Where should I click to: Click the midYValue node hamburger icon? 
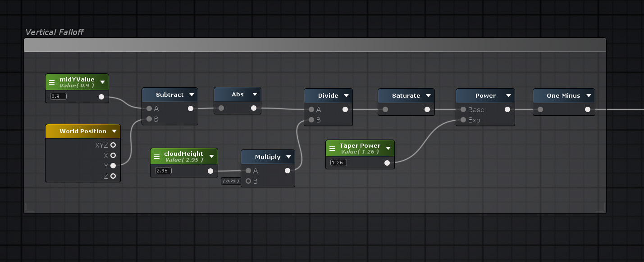pyautogui.click(x=52, y=82)
